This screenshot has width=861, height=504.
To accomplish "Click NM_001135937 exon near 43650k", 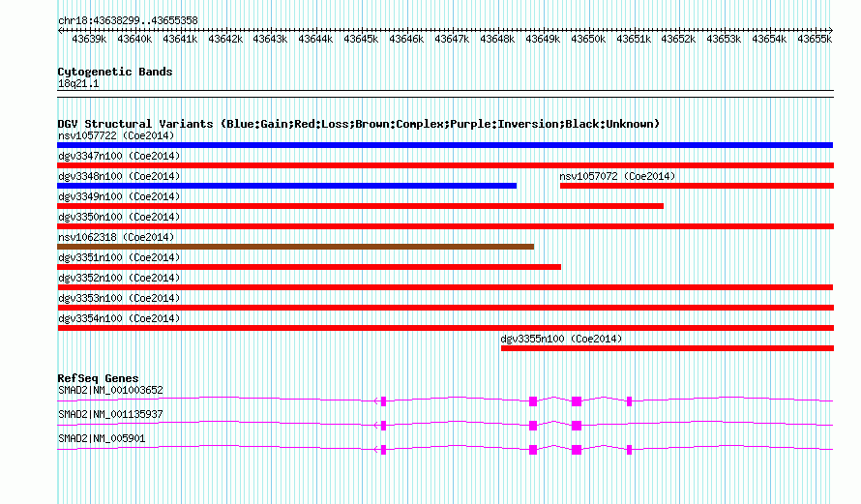I will point(576,426).
